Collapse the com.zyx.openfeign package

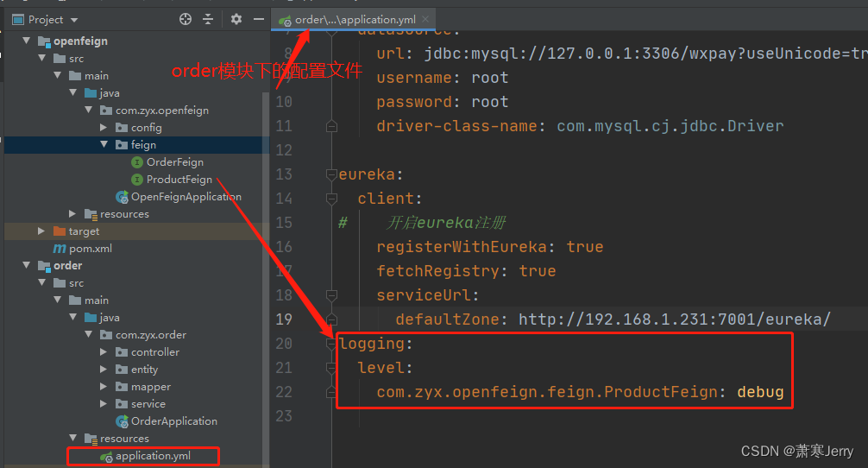[x=88, y=110]
